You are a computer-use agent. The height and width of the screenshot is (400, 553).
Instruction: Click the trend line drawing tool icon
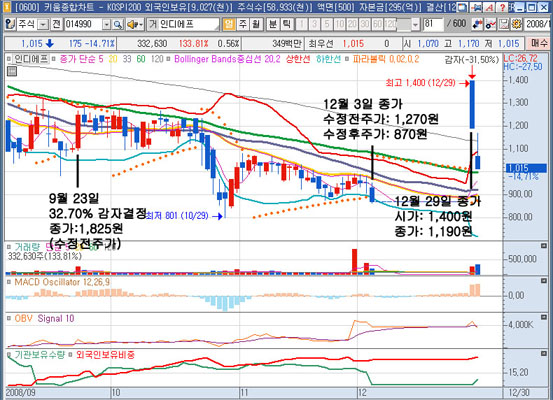coord(491,24)
